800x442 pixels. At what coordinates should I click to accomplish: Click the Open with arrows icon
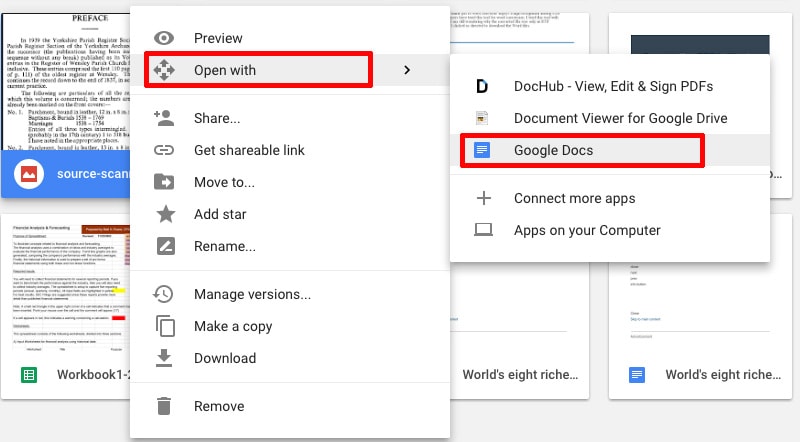pos(164,70)
